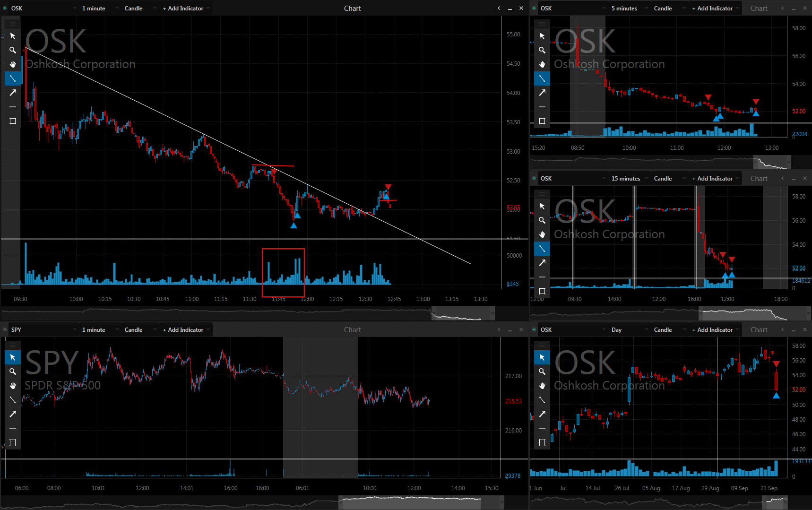Toggle green link dot on OSK Day chart
Viewport: 812px width, 510px height.
(534, 329)
